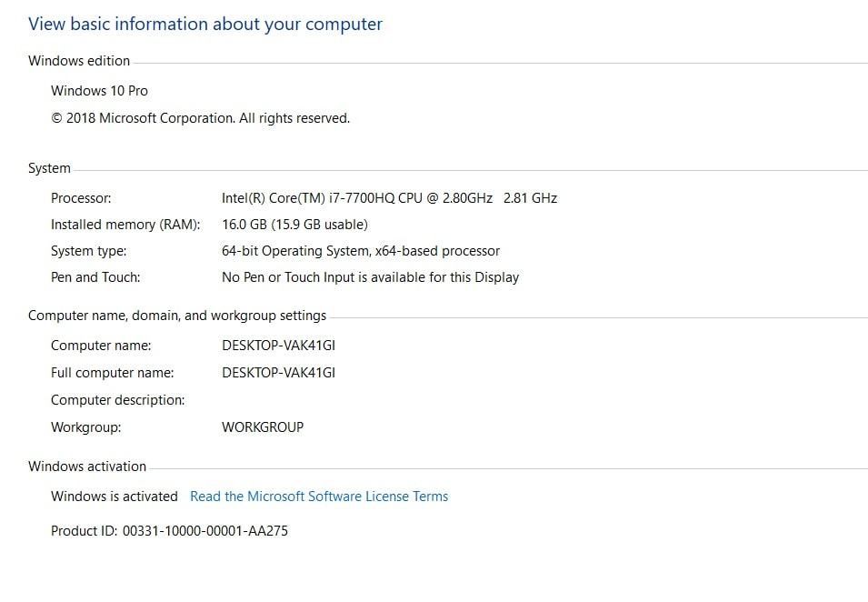Click the Microsoft Corporation copyright line
The height and width of the screenshot is (602, 868).
pyautogui.click(x=202, y=117)
